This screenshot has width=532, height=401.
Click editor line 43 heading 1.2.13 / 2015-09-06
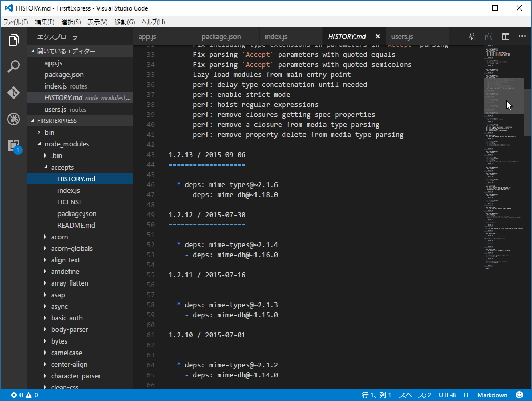[x=206, y=154]
